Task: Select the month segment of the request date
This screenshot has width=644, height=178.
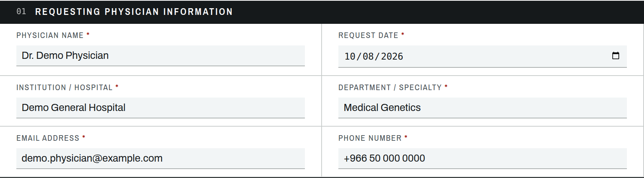Action: click(350, 57)
